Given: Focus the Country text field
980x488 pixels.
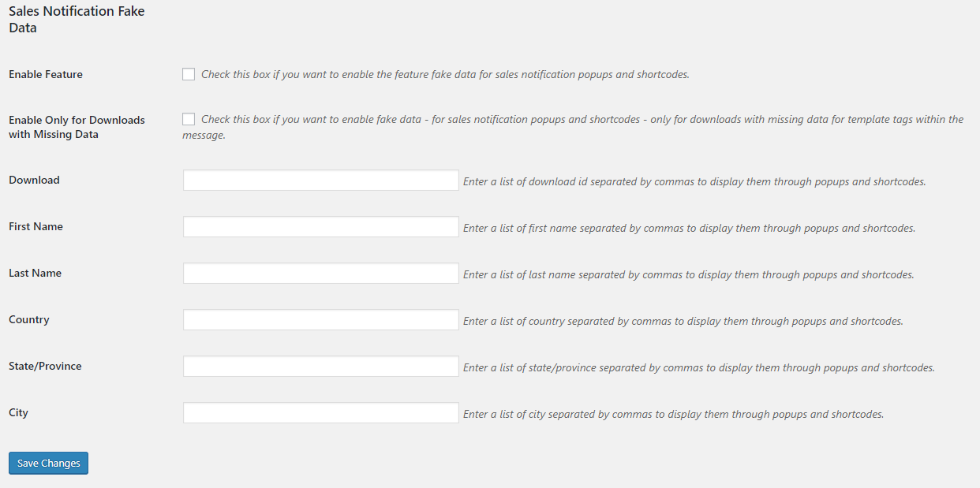Looking at the screenshot, I should pyautogui.click(x=321, y=319).
